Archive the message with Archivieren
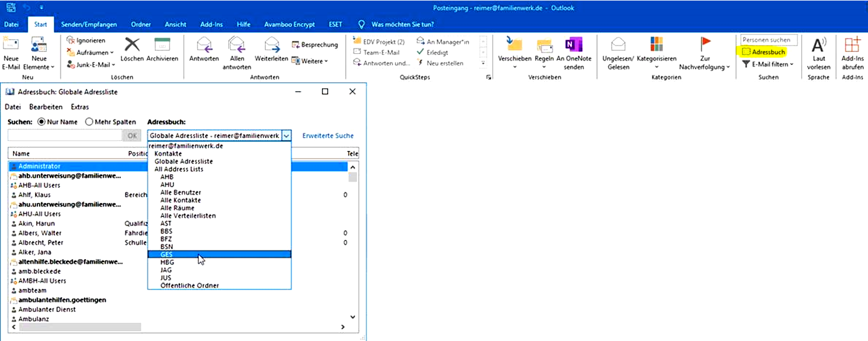Image resolution: width=868 pixels, height=341 pixels. coord(162,49)
